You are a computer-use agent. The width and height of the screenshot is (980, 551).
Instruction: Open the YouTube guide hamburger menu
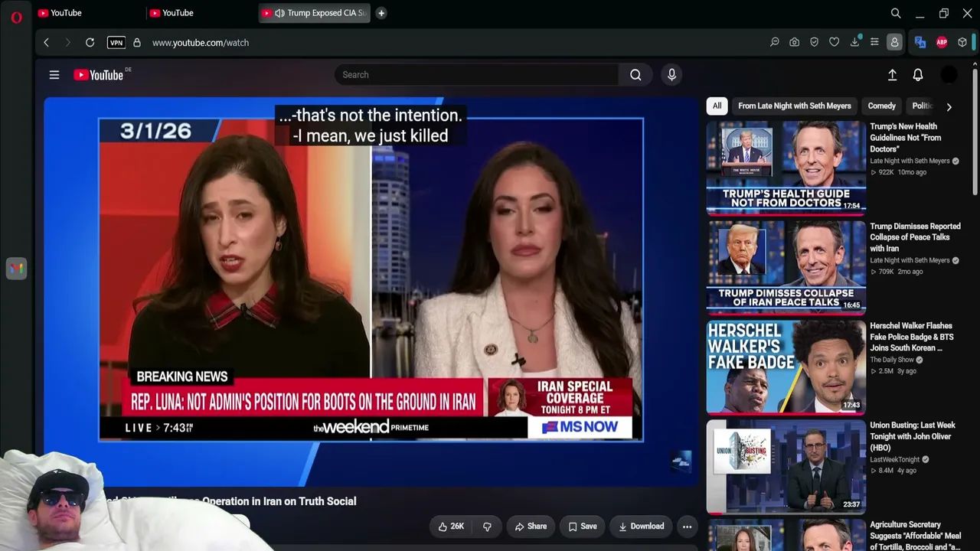[54, 75]
